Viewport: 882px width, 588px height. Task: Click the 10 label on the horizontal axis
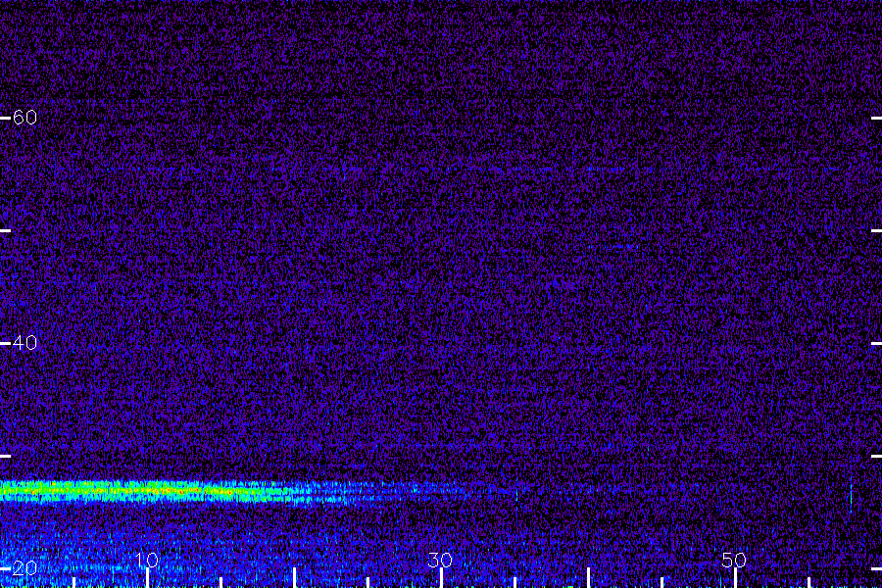(147, 560)
